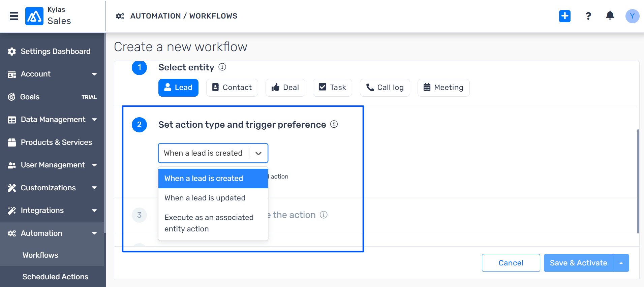The width and height of the screenshot is (644, 287).
Task: Select the Contact entity
Action: click(x=232, y=88)
